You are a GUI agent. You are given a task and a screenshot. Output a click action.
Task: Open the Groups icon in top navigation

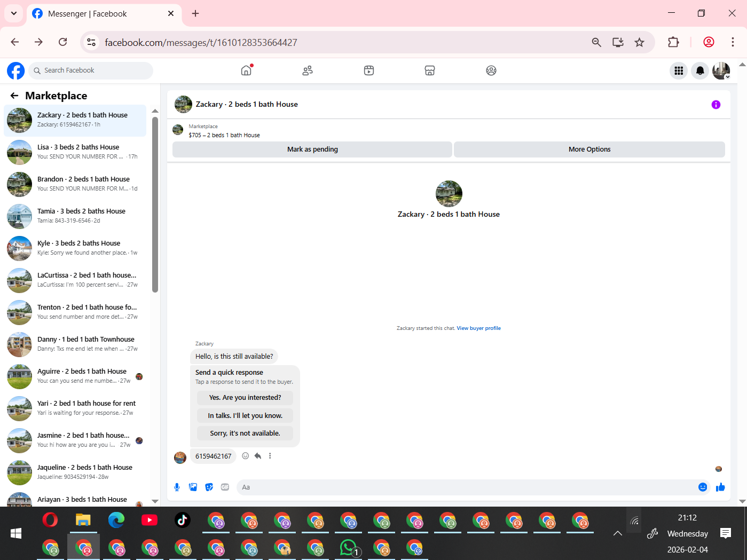[x=491, y=70]
